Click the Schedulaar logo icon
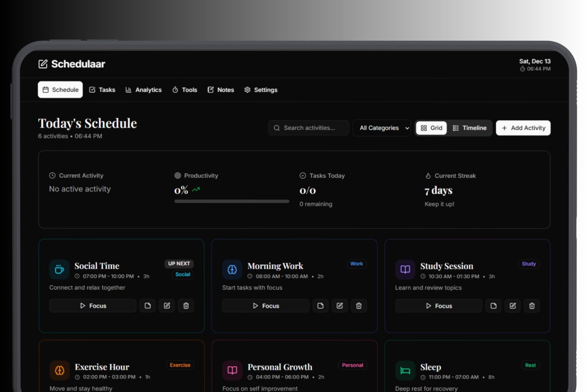588x392 pixels. pos(43,64)
